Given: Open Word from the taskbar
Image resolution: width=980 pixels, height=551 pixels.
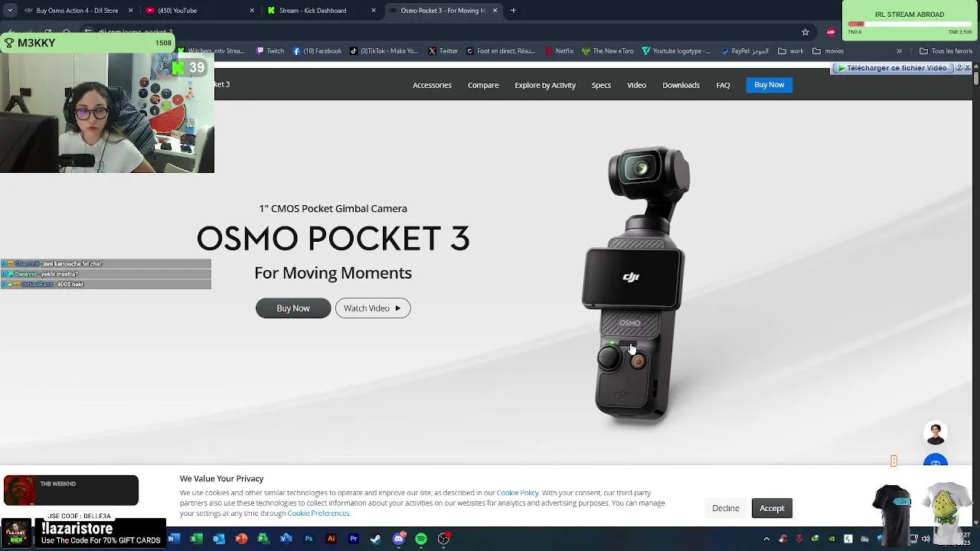Looking at the screenshot, I should [173, 539].
